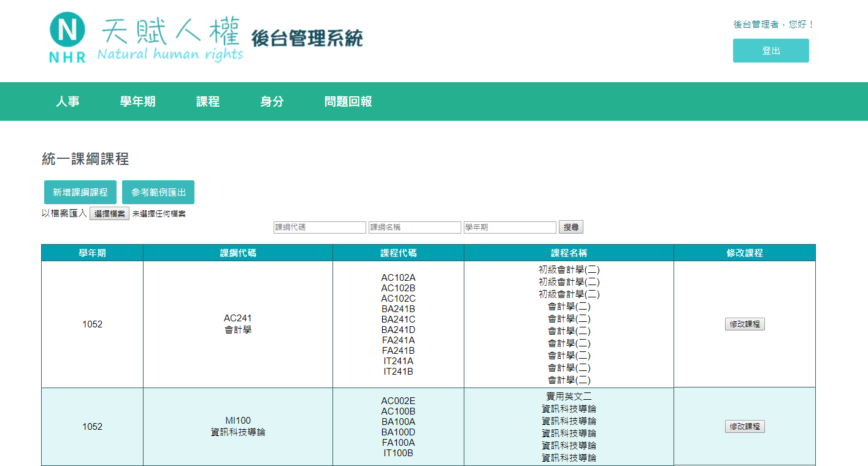Click course code AC102C
This screenshot has width=868, height=466.
pos(399,299)
